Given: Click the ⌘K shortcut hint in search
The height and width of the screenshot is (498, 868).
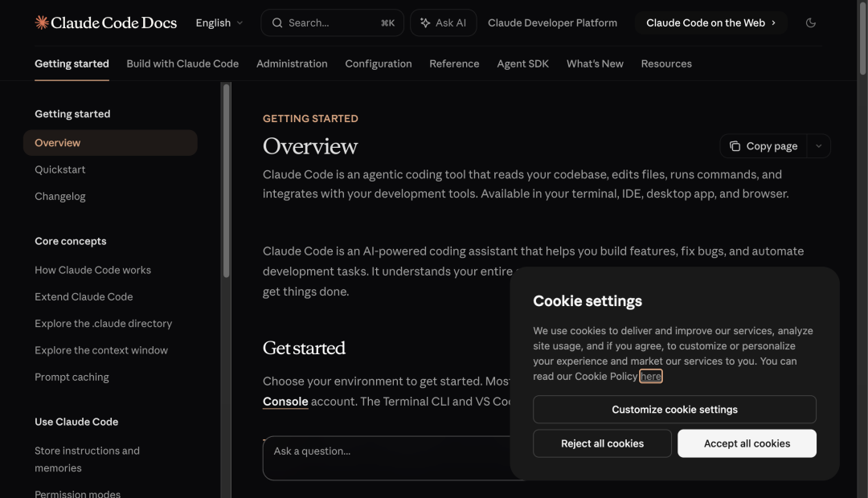Looking at the screenshot, I should tap(387, 22).
